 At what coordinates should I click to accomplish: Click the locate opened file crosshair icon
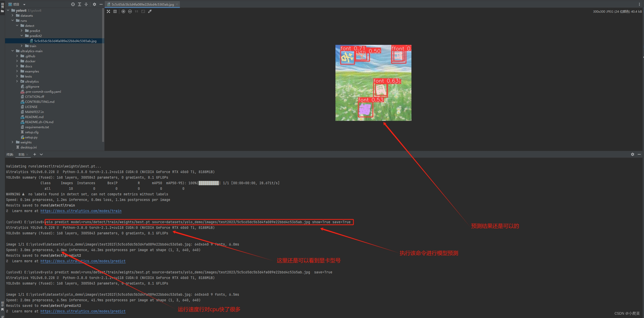[73, 4]
